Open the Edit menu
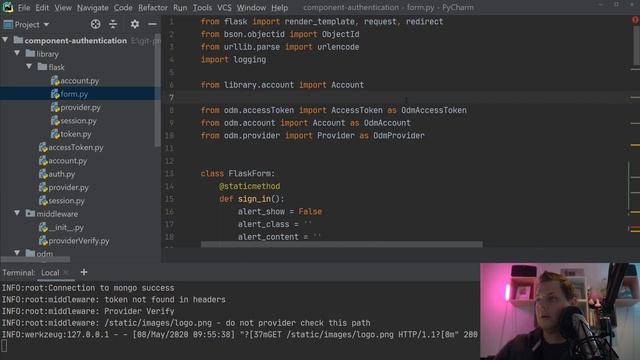Screen dimensions: 640x360 [42, 8]
